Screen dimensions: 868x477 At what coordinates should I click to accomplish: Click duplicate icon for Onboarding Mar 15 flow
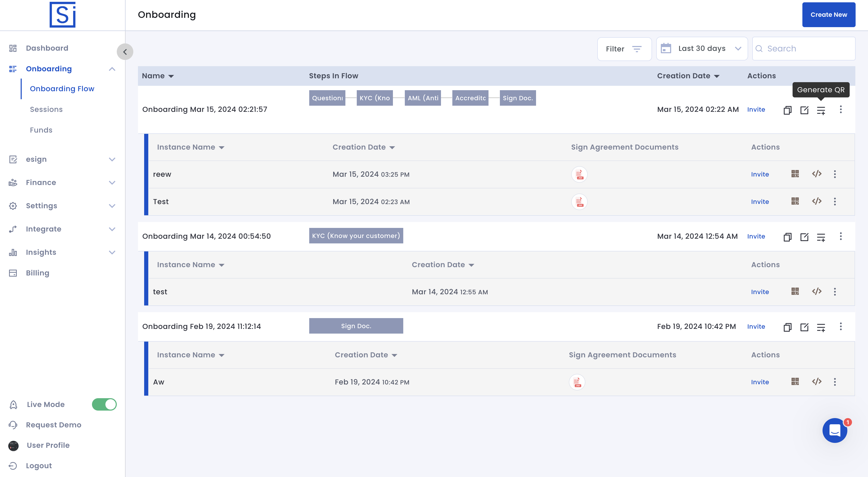pyautogui.click(x=787, y=110)
